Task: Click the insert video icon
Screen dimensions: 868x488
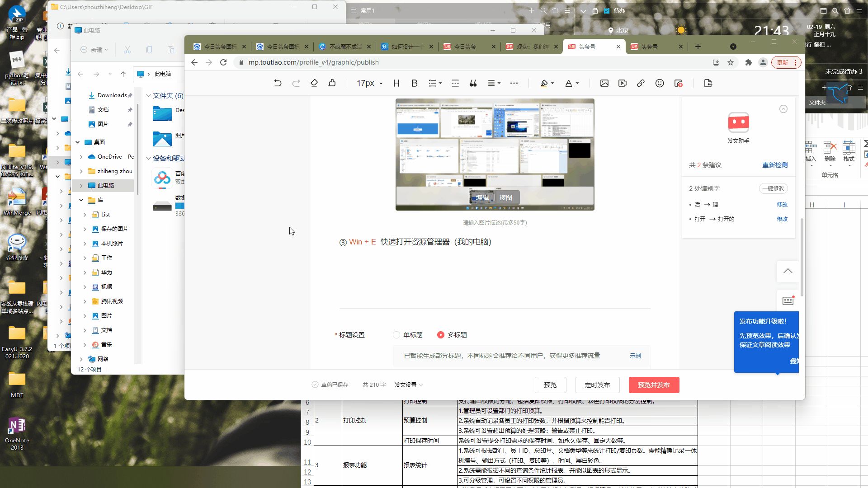Action: click(x=623, y=83)
